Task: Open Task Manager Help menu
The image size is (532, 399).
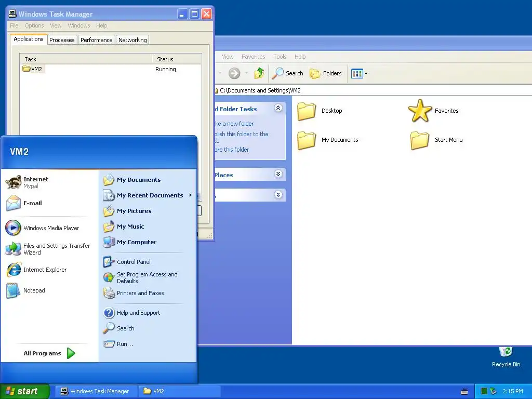Action: click(x=101, y=25)
